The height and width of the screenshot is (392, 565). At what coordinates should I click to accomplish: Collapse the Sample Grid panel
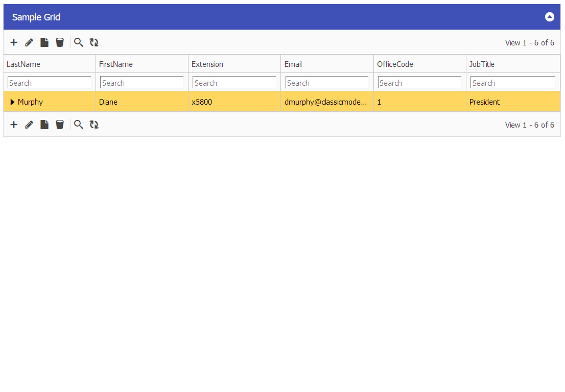pos(549,17)
